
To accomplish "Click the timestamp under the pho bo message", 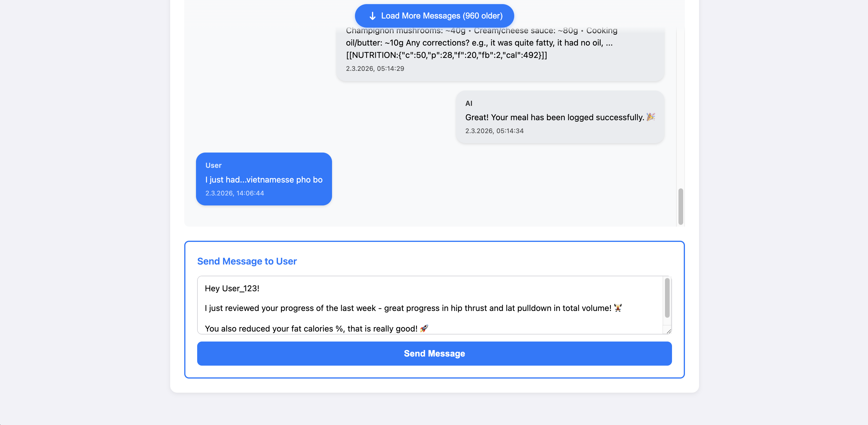I will (x=234, y=193).
